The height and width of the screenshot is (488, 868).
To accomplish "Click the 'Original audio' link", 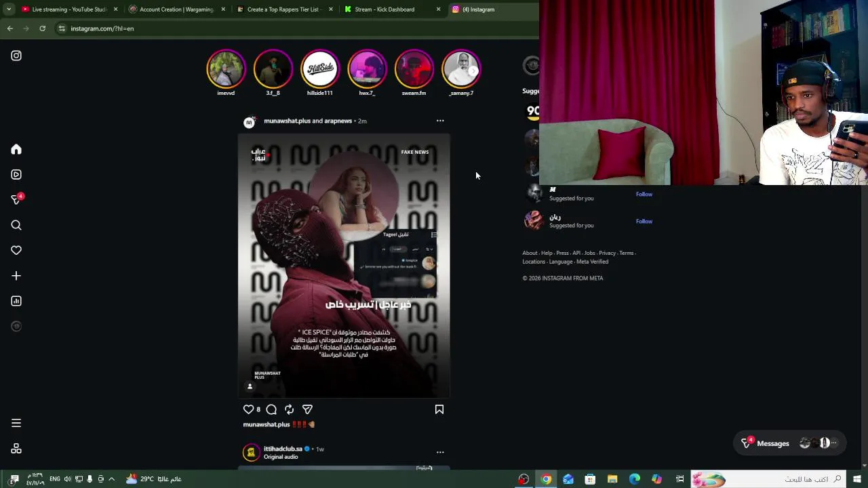I will [281, 457].
